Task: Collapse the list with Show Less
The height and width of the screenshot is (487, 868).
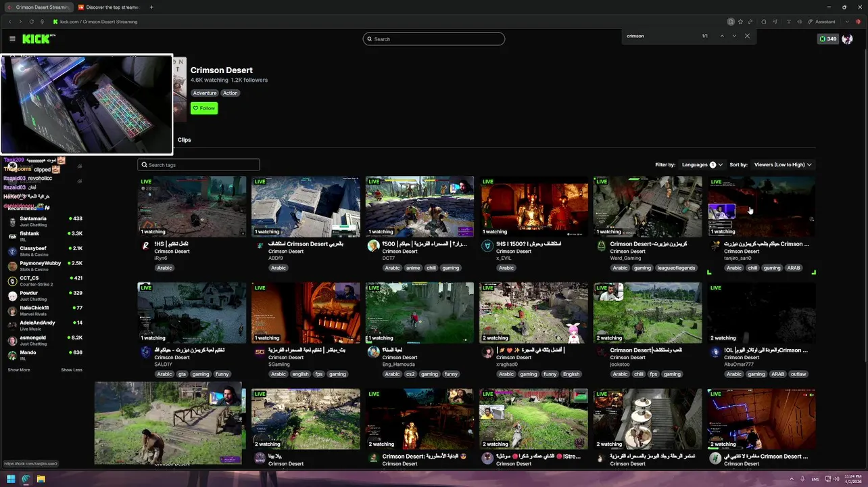Action: pos(72,370)
